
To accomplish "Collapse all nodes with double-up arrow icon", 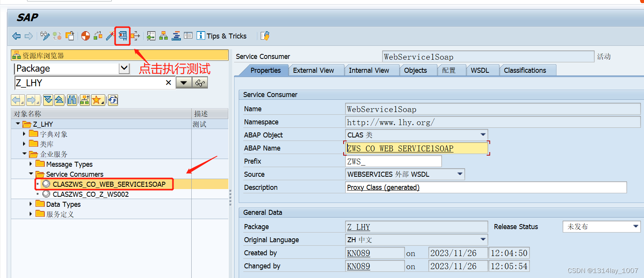I will (x=59, y=100).
